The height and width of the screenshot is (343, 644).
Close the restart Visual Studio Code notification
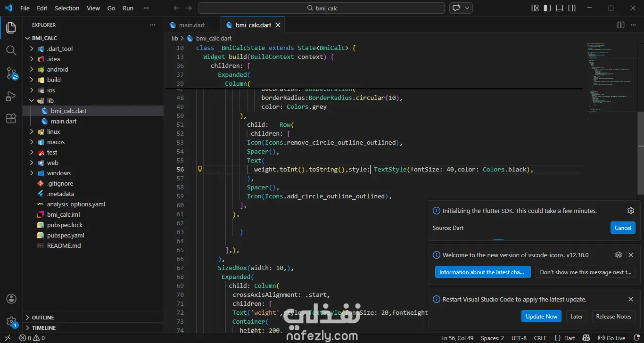pyautogui.click(x=631, y=299)
